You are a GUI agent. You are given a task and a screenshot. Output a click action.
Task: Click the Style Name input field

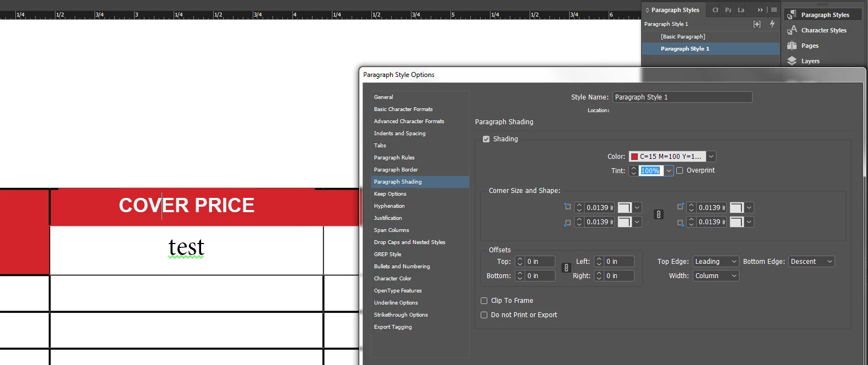(682, 97)
